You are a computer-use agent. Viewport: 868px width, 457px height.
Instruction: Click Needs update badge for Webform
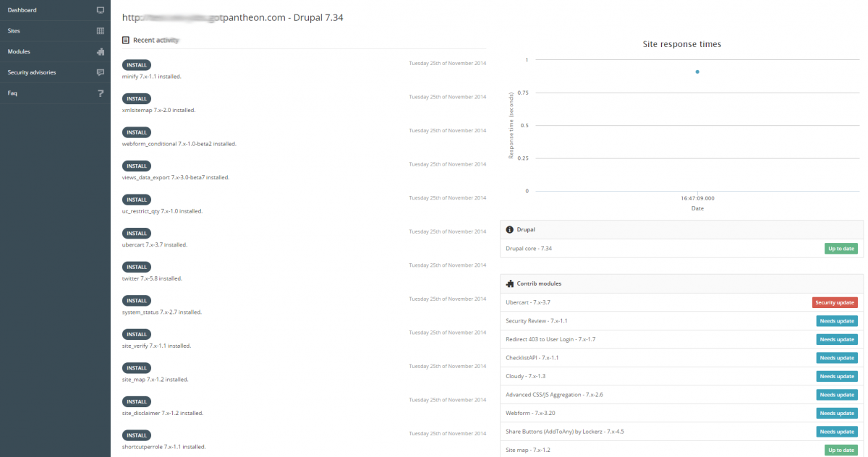point(837,413)
